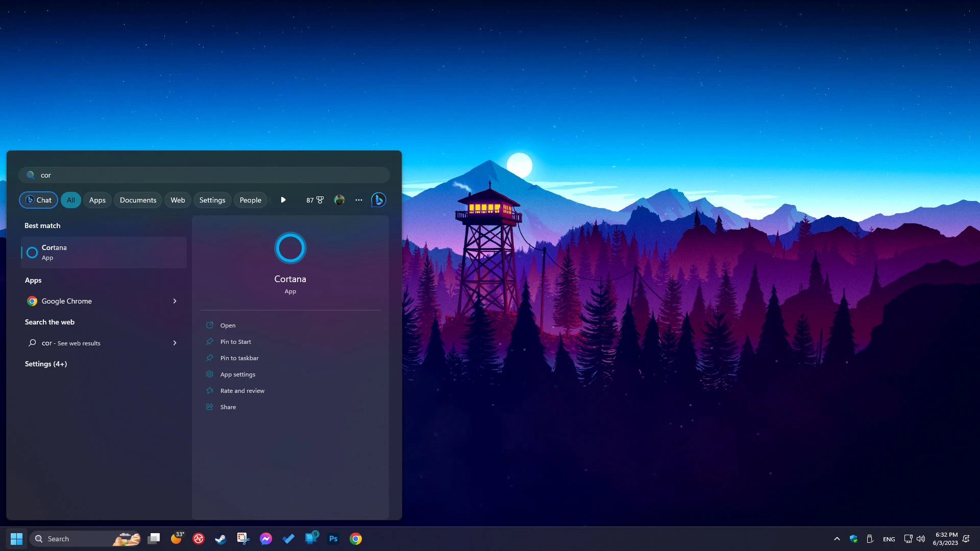Image resolution: width=980 pixels, height=551 pixels.
Task: Open the three-dot options menu
Action: pyautogui.click(x=359, y=200)
